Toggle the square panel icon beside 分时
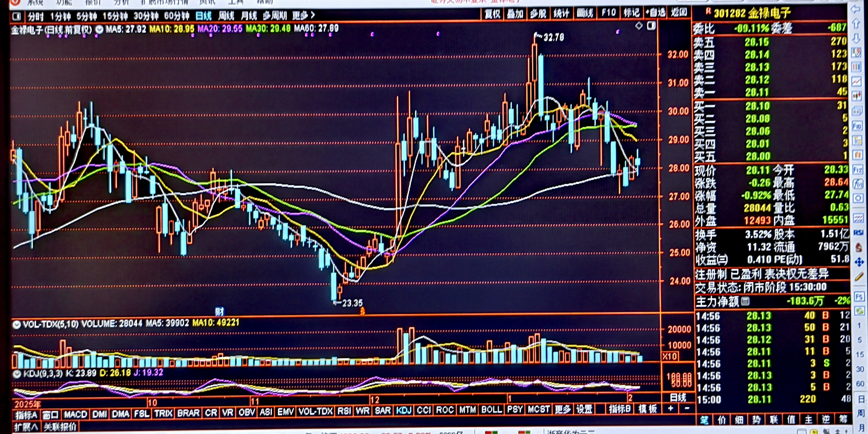868x434 pixels. 17,16
